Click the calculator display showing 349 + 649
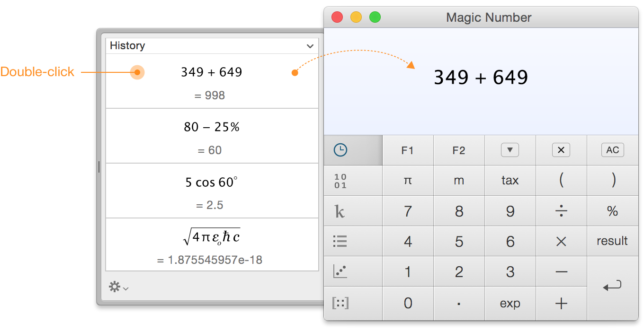 point(481,81)
